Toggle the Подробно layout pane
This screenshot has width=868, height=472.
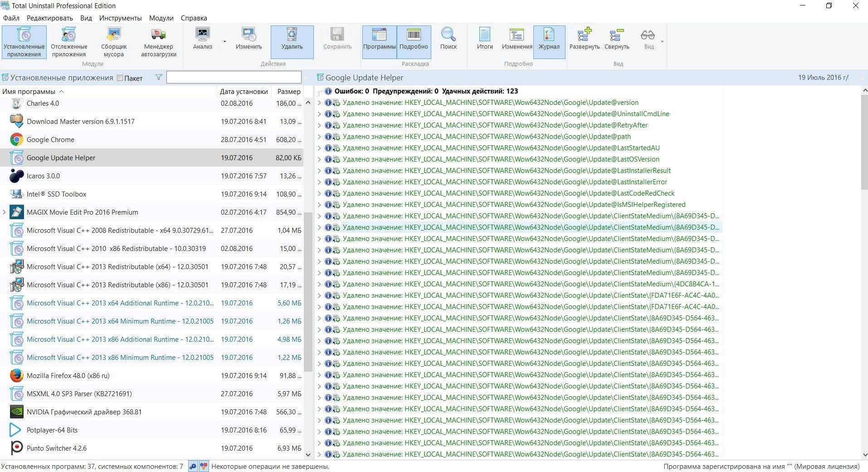pyautogui.click(x=414, y=42)
